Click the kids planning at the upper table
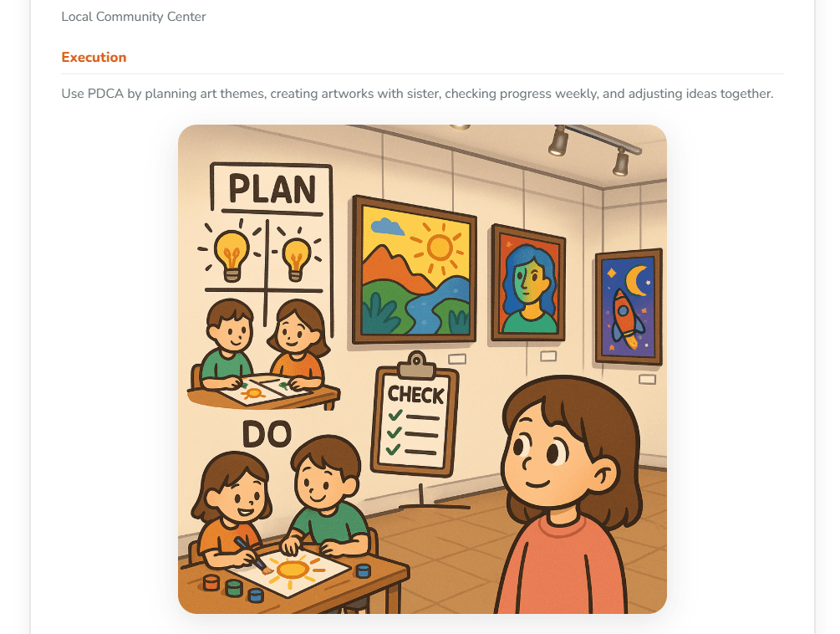 pyautogui.click(x=264, y=354)
